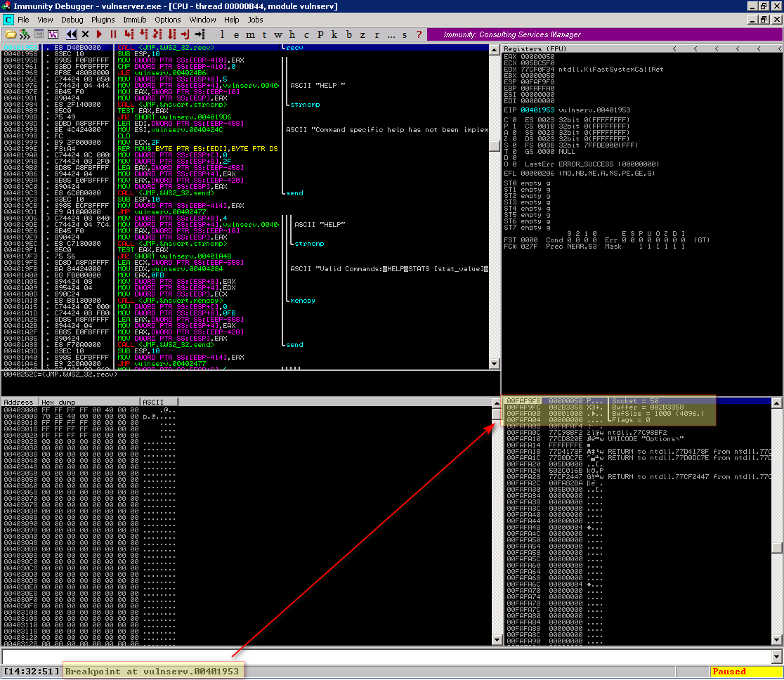This screenshot has height=680, width=784.
Task: Show Handles via 'h' button
Action: tap(292, 34)
